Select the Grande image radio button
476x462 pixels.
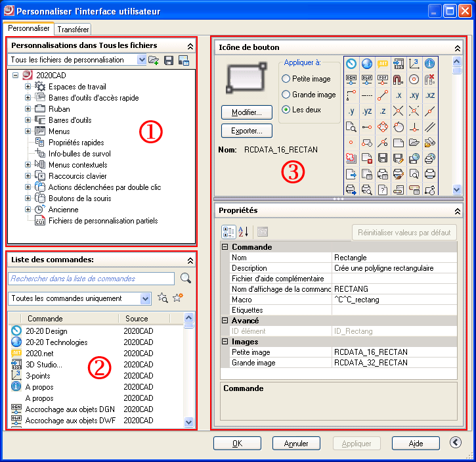286,95
